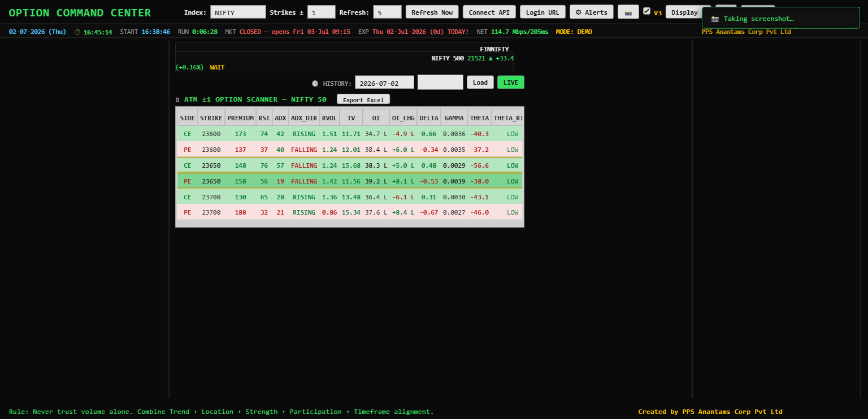868x419 pixels.
Task: Click premium 148 in CE 23650 row
Action: (x=241, y=165)
